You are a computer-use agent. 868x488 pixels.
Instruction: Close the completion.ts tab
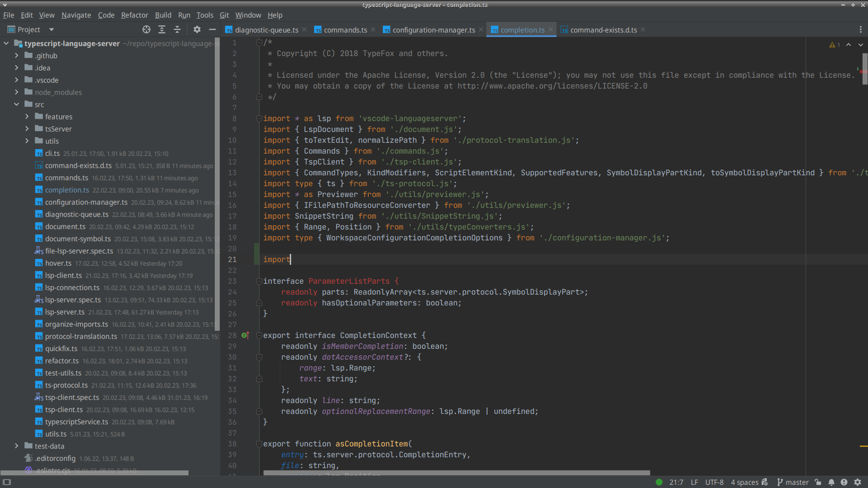[551, 29]
